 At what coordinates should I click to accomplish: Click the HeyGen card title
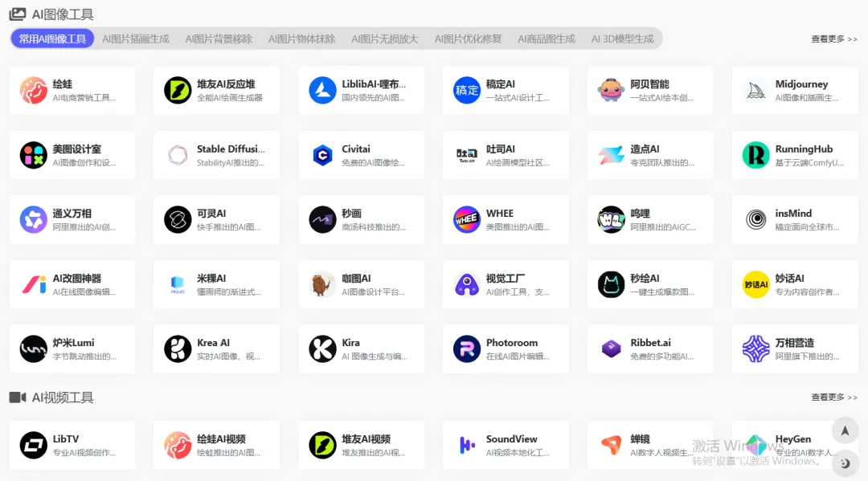[792, 439]
